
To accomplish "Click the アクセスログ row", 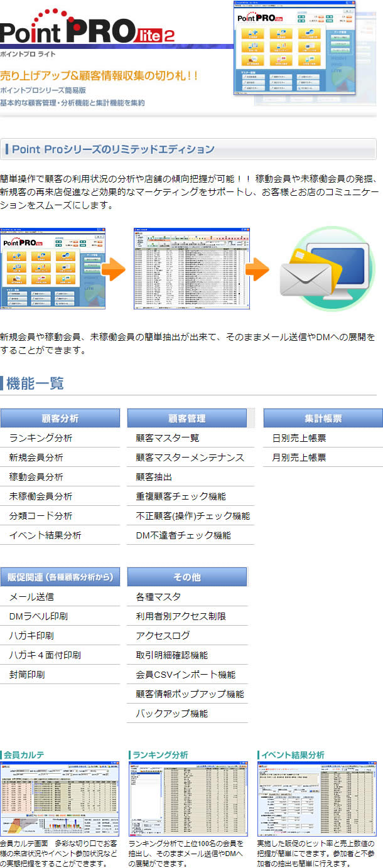I will click(x=188, y=635).
